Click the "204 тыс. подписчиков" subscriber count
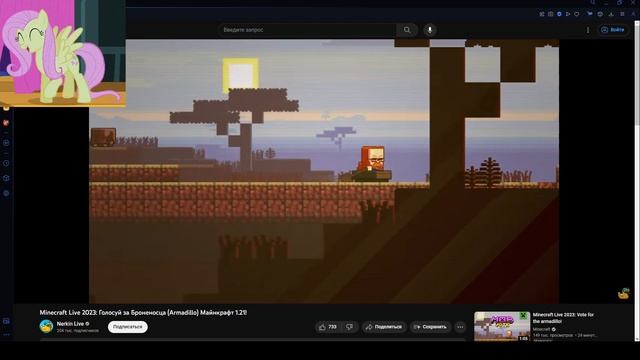This screenshot has width=640, height=360. point(78,330)
